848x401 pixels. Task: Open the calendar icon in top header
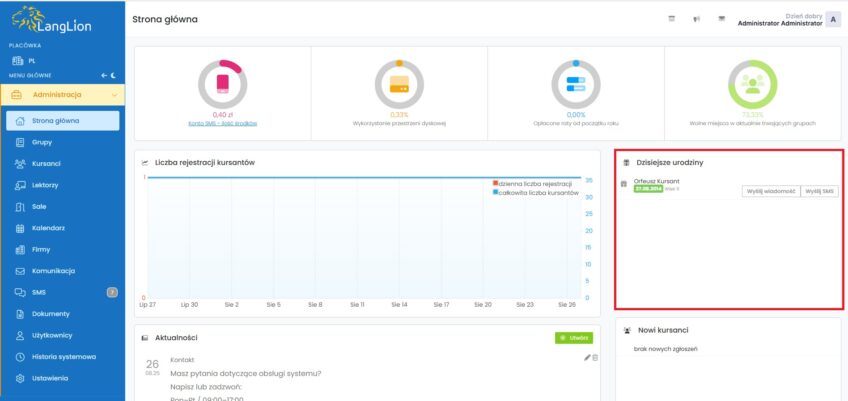coord(672,19)
